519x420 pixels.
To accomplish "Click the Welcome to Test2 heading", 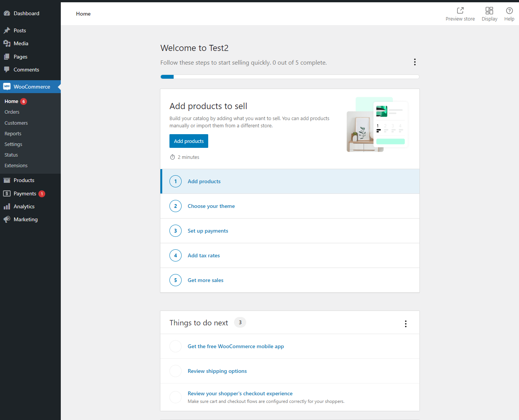I will click(195, 48).
